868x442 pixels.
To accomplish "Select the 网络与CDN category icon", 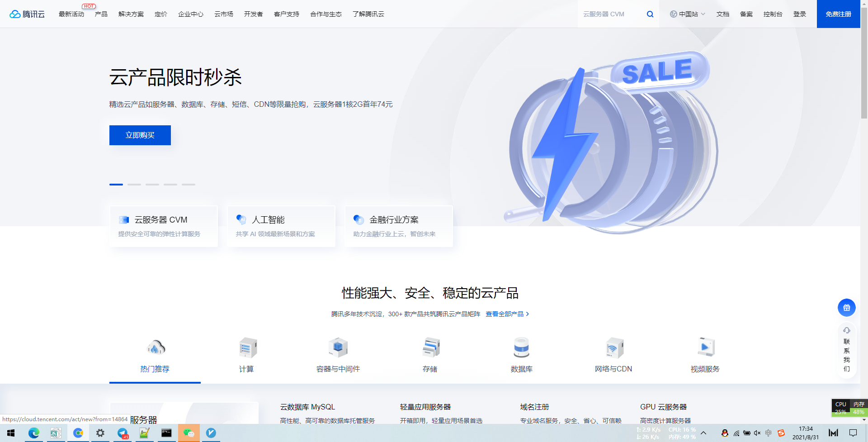I will click(x=613, y=347).
